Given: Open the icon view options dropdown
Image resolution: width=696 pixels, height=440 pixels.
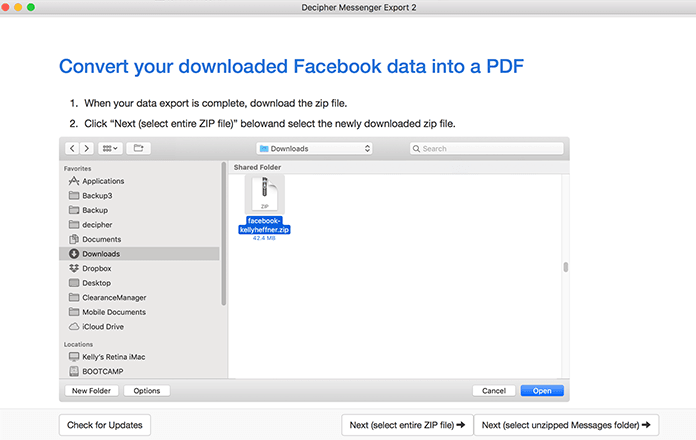Looking at the screenshot, I should 110,148.
